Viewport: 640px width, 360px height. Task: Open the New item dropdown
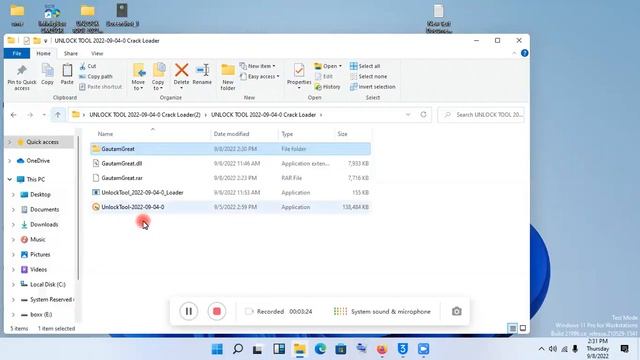(258, 66)
